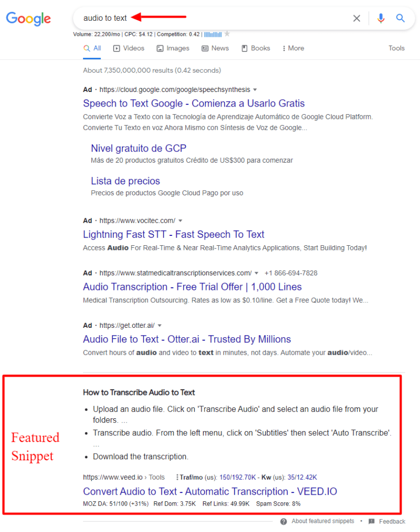Click the 'Competition: 0.42' stat

pos(178,34)
